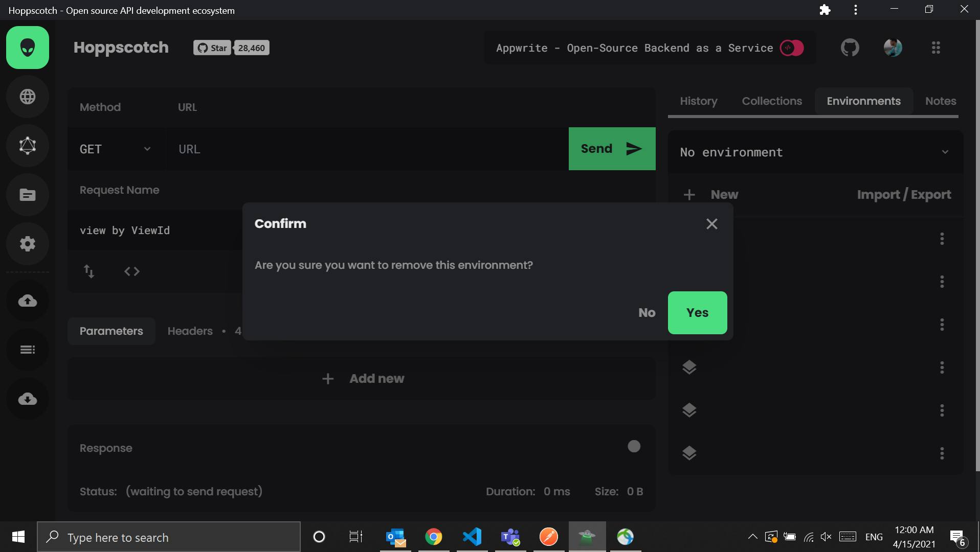Open the notification center icon
The image size is (980, 552).
coord(957,537)
